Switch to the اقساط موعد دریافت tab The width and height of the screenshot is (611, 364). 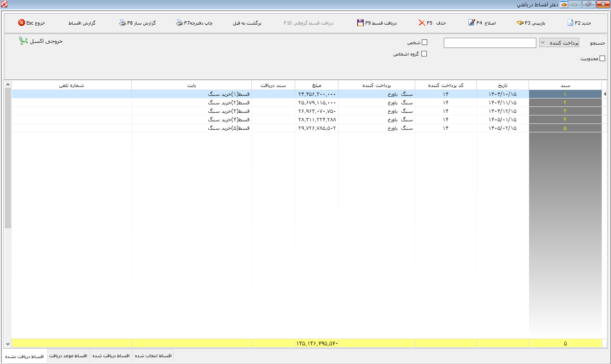pyautogui.click(x=68, y=356)
